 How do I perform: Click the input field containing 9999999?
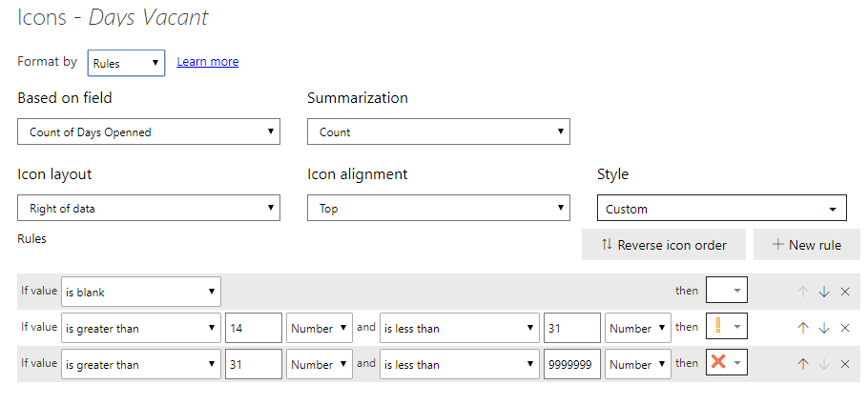(x=572, y=364)
